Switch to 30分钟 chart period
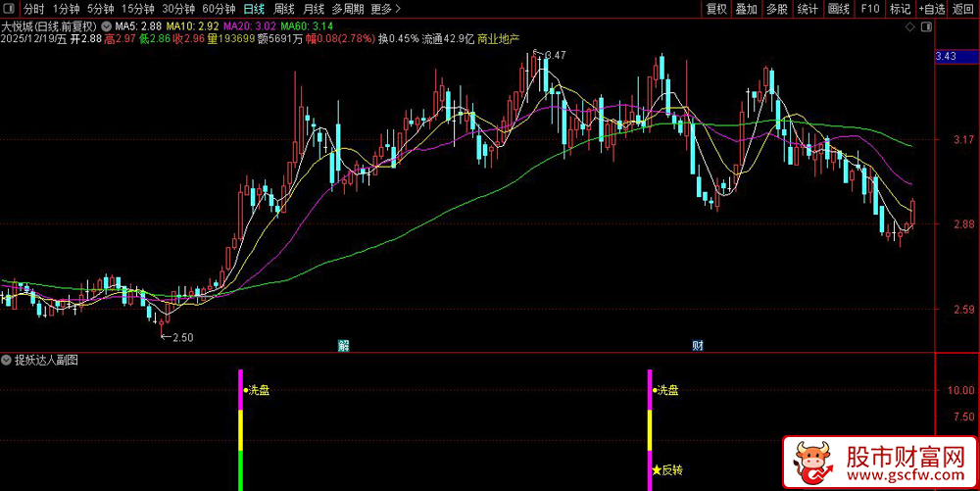980x491 pixels. [x=178, y=9]
